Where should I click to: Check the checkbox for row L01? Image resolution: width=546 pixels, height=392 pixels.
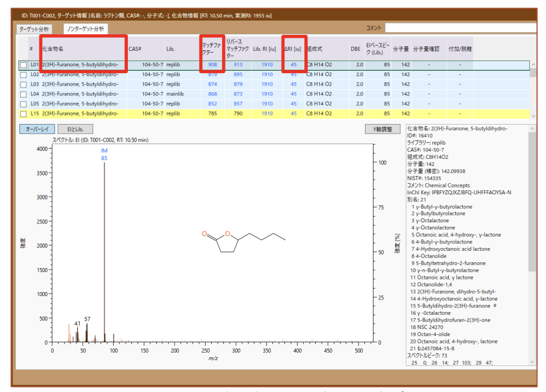[x=23, y=65]
